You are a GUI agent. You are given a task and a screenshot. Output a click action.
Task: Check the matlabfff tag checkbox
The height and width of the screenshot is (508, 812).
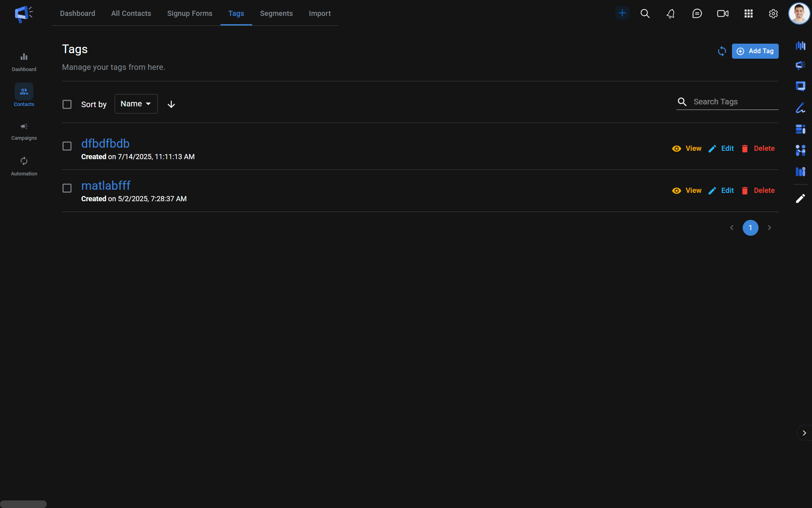(x=67, y=188)
